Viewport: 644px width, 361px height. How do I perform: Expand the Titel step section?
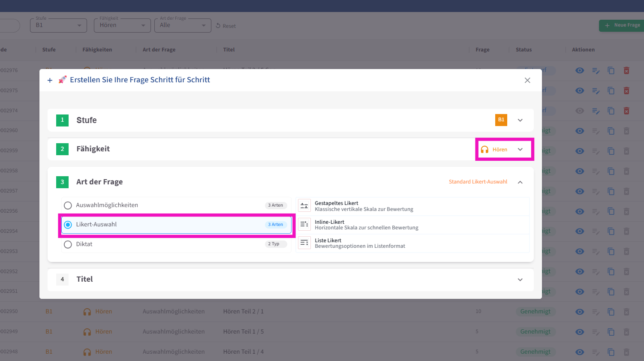(520, 280)
